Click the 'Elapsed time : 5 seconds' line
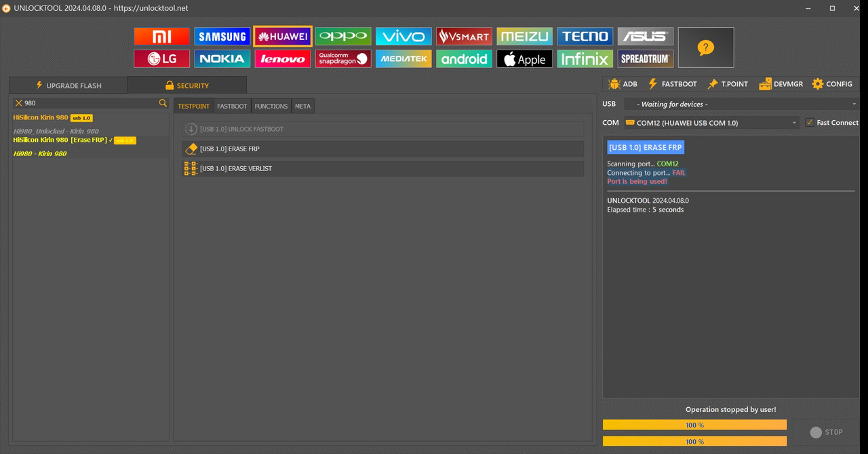Screen dimensions: 868x454 click(645, 210)
